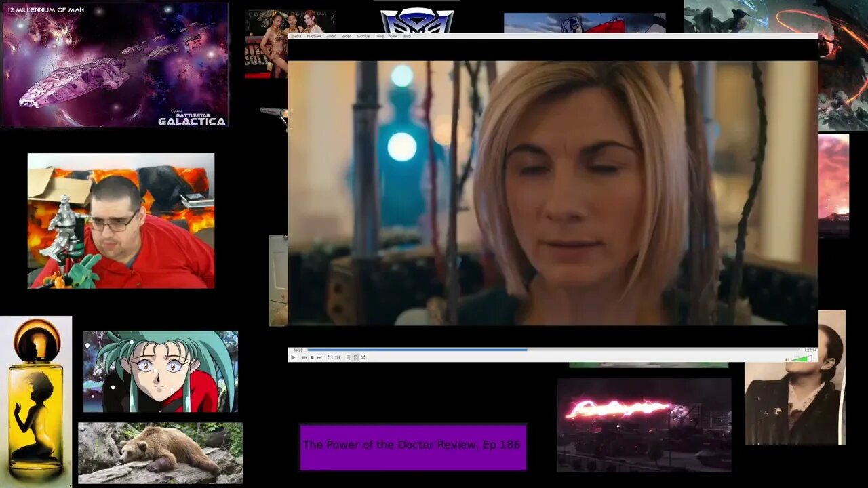Image resolution: width=868 pixels, height=488 pixels.
Task: Toggle VLC fullscreen mode
Action: coord(330,357)
